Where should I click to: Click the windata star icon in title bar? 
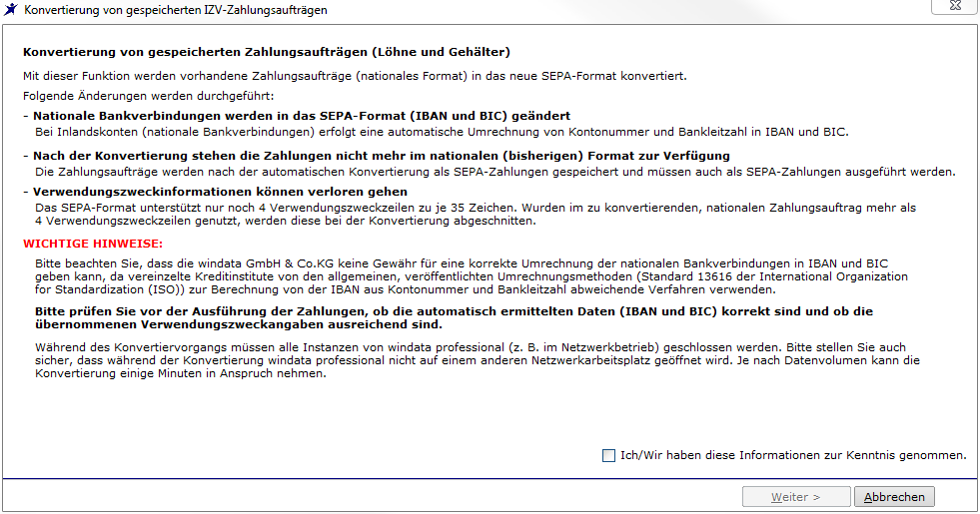click(x=11, y=9)
